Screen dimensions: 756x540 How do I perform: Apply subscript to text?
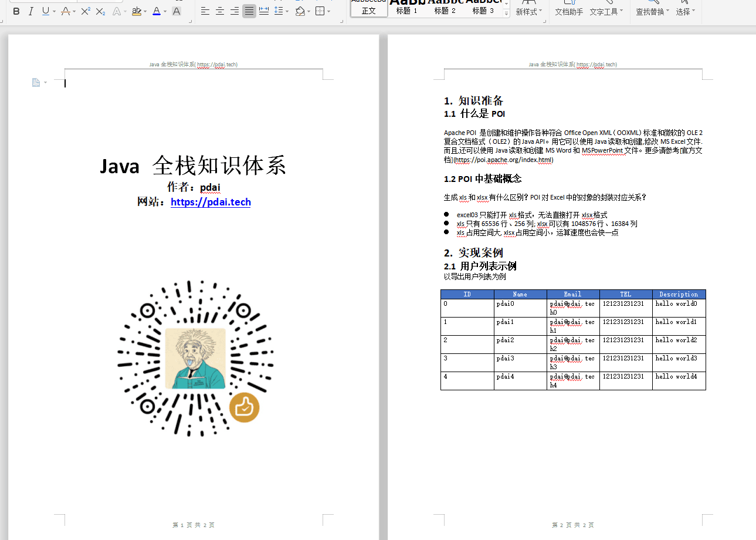(100, 11)
